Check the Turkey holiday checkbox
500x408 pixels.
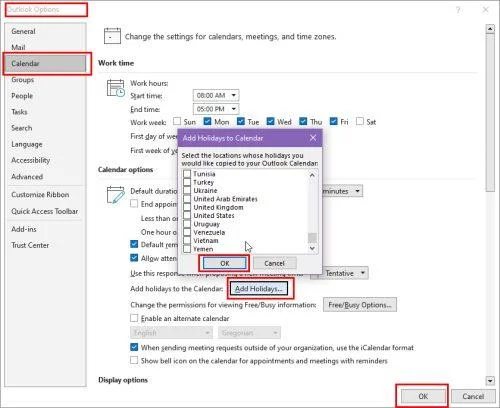pyautogui.click(x=187, y=182)
